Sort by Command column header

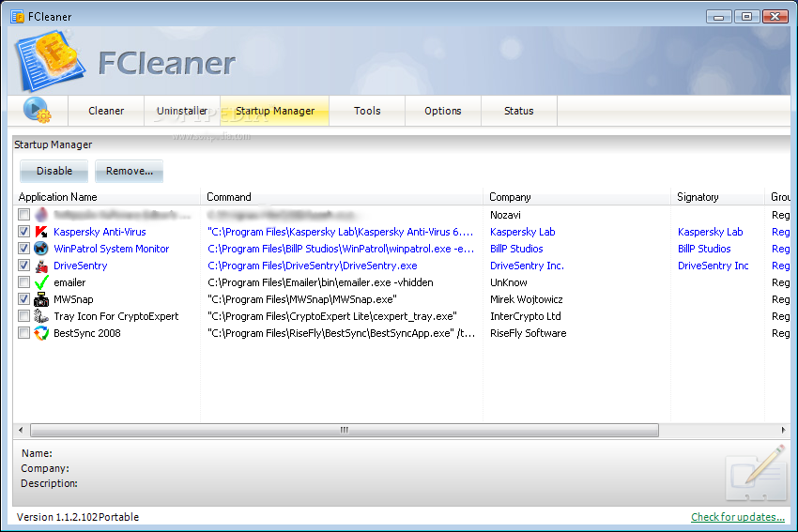pyautogui.click(x=342, y=197)
